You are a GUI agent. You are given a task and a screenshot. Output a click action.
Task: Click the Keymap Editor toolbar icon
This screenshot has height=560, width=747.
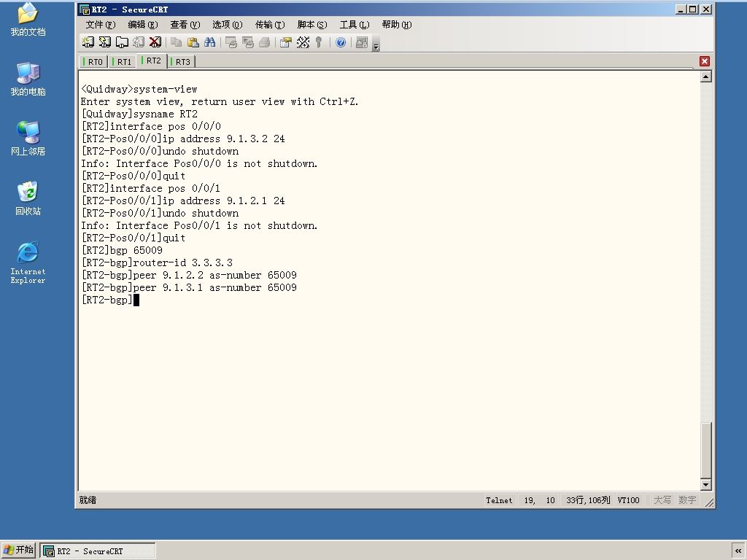(x=303, y=42)
